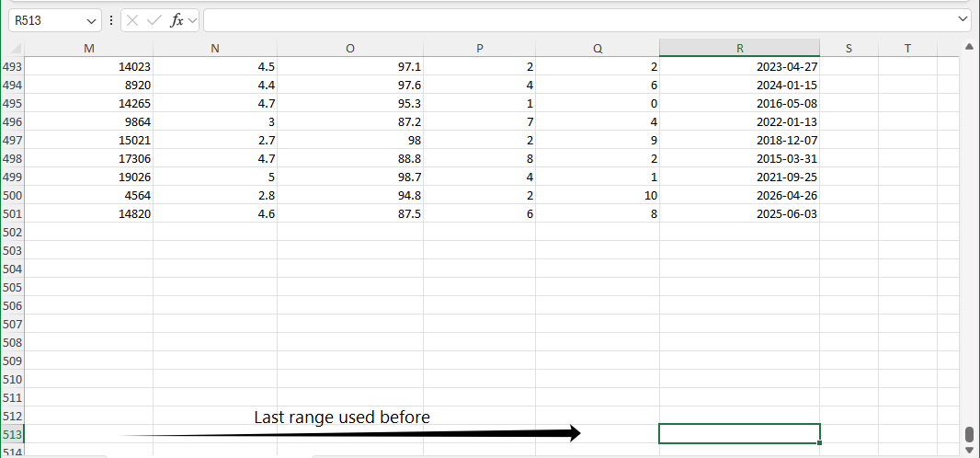
Task: Click the selected cell R513
Action: [739, 434]
